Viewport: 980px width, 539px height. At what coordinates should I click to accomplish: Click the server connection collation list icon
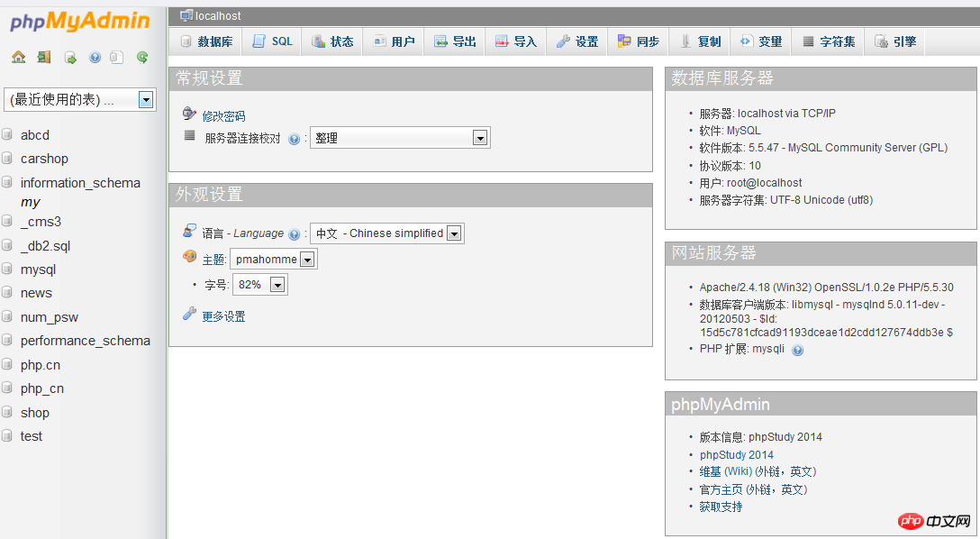tap(189, 135)
